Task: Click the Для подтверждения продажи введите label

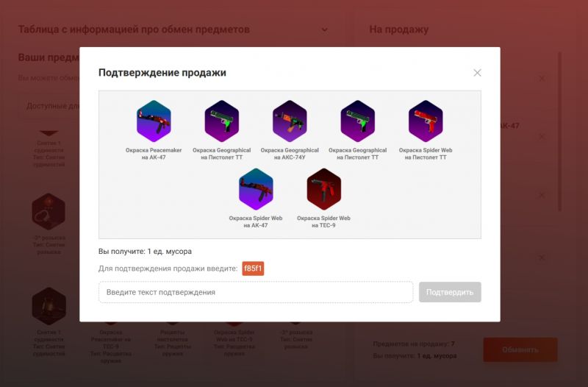Action: [x=168, y=269]
